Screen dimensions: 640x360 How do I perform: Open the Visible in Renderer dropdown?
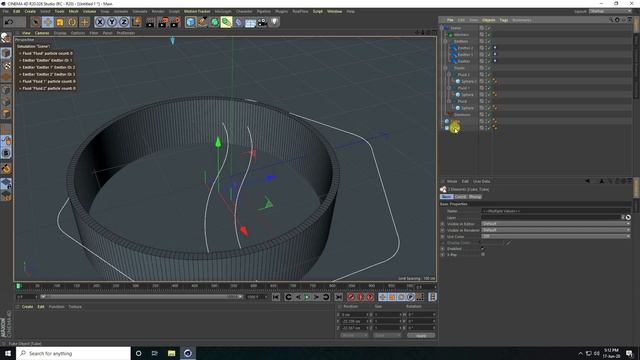556,230
